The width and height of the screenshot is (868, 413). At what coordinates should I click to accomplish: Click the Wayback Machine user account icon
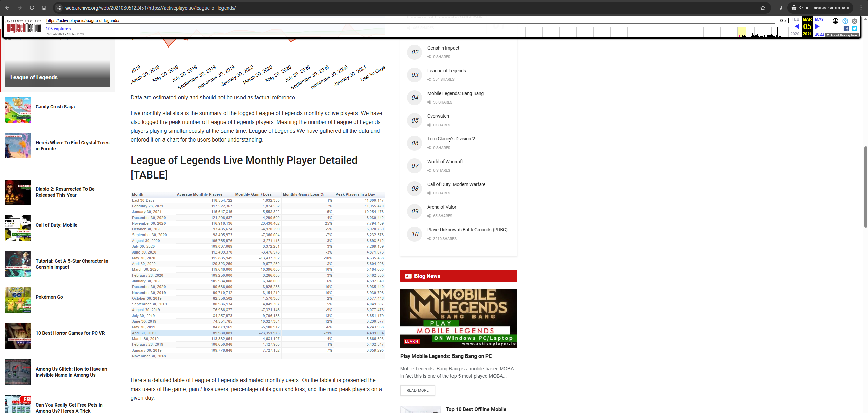pos(835,21)
